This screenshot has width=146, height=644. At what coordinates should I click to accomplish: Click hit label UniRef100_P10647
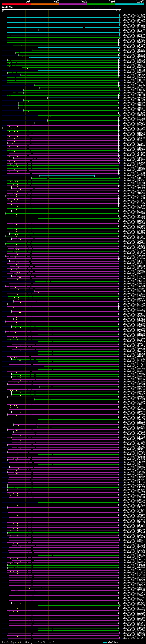point(134,313)
